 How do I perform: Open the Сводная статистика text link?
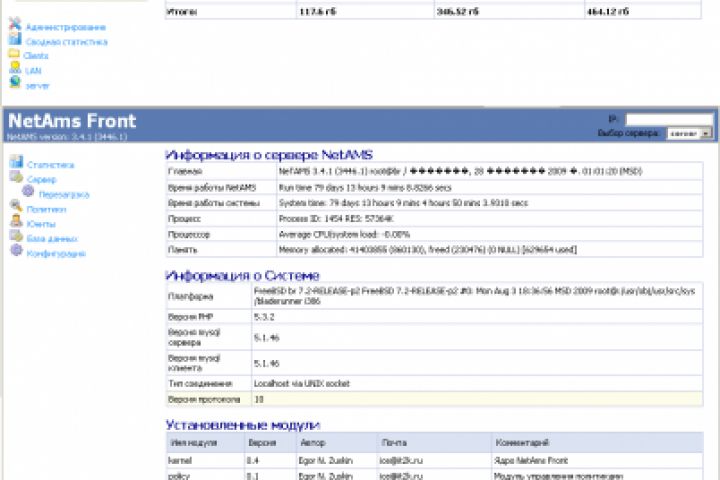click(67, 42)
